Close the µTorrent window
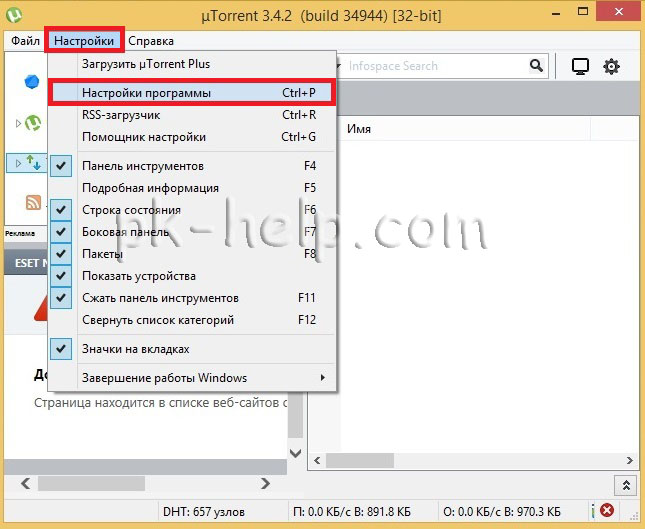The image size is (645, 529). pos(619,12)
